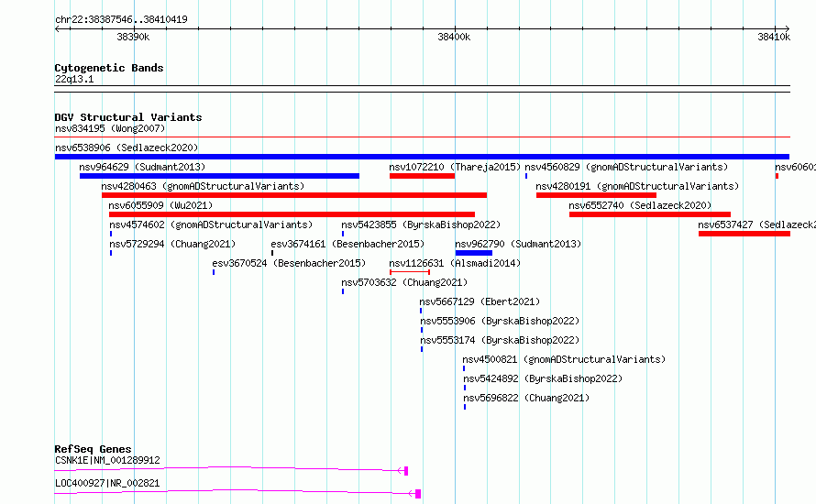This screenshot has height=504, width=816.
Task: Select nsv6055909 (Wu2021) variant label
Action: pos(160,205)
